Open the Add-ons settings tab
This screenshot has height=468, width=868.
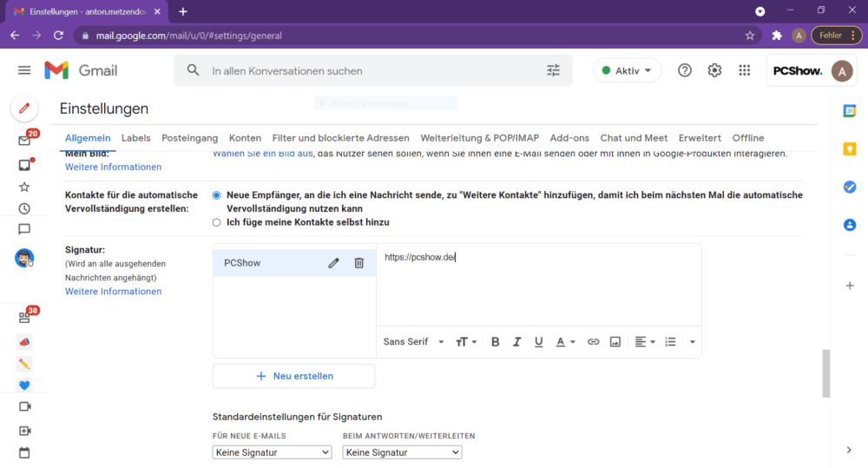[569, 138]
